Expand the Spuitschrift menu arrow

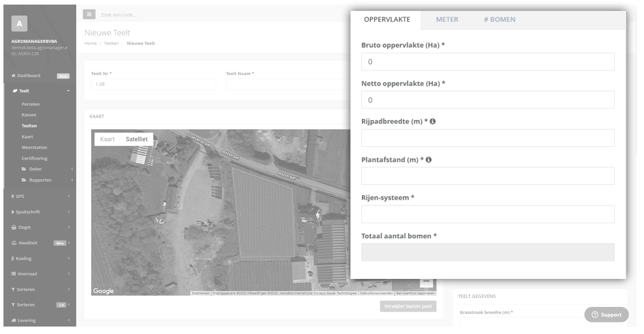click(x=69, y=212)
